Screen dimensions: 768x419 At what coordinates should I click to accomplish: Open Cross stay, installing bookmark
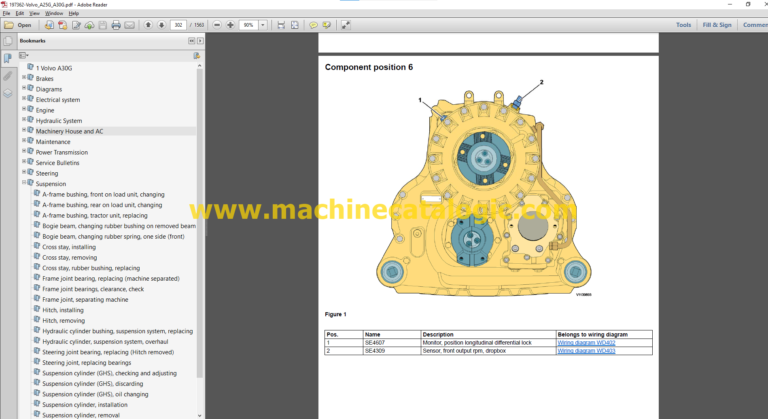69,247
